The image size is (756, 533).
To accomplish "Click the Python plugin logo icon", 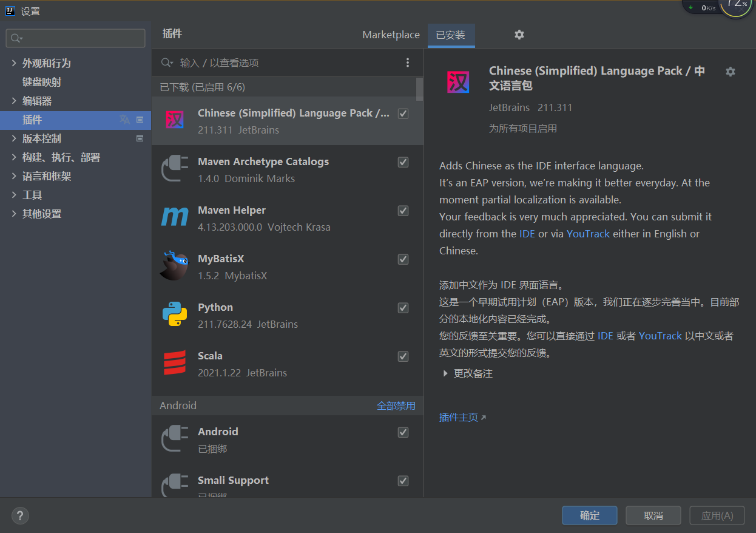I will [x=175, y=314].
